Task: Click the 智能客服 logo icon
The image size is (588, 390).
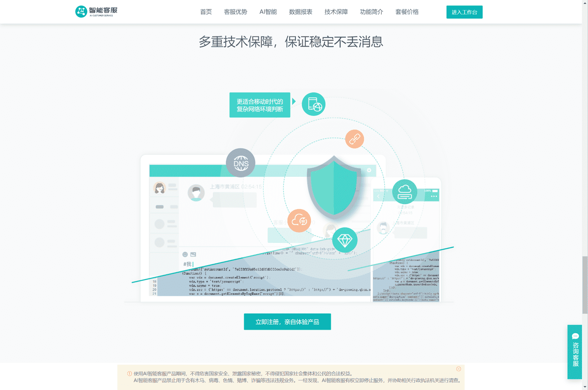Action: click(81, 12)
